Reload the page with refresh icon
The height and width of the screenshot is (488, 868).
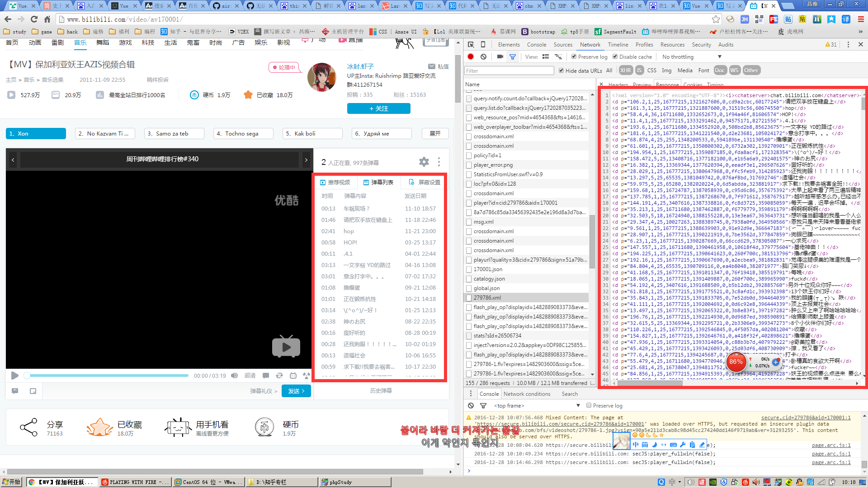point(34,19)
